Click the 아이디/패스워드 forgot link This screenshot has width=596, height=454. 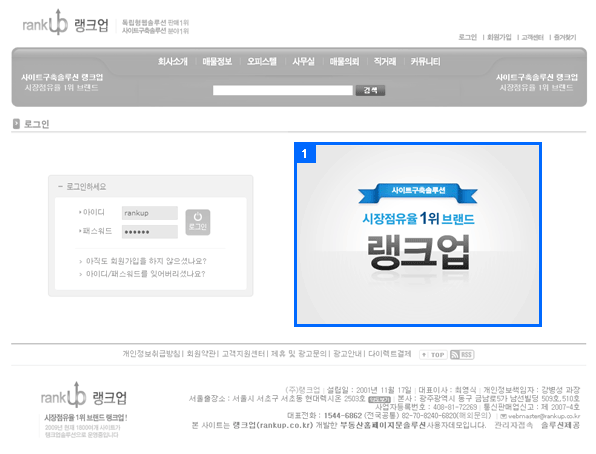click(x=146, y=274)
